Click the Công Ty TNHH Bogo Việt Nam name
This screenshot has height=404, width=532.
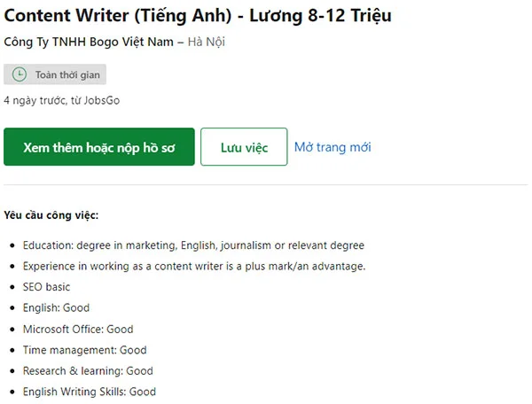tap(89, 42)
